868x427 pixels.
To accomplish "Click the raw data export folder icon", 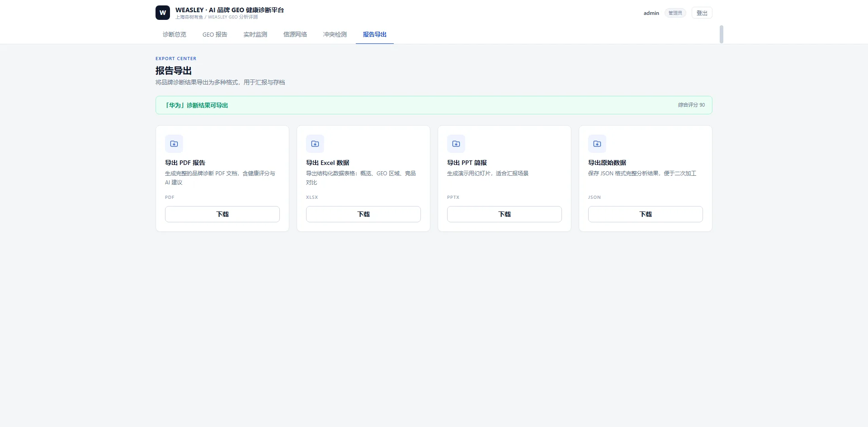I will coord(597,144).
